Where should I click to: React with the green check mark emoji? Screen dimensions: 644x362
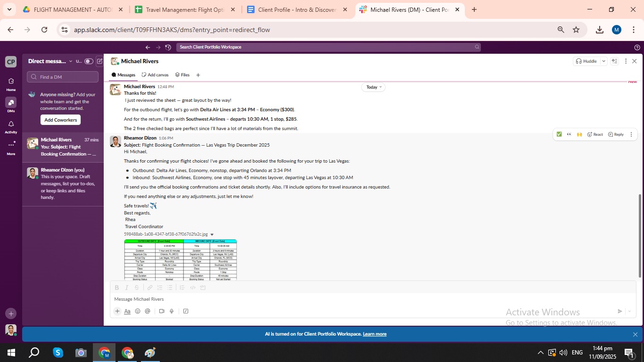pos(559,134)
